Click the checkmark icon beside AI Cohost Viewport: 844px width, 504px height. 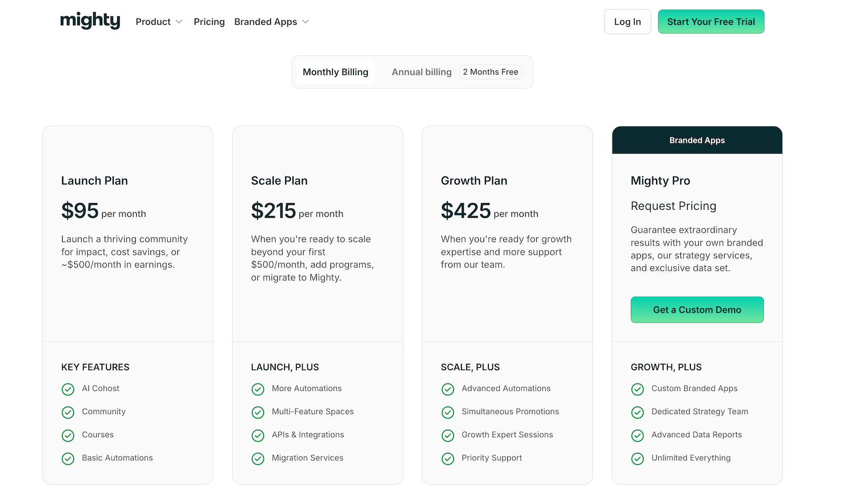coord(68,389)
